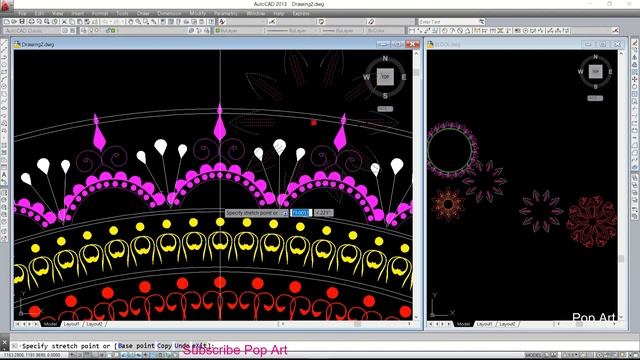Screen dimensions: 640x360
Task: Select the Multiline Text A tool
Action: pos(4,175)
